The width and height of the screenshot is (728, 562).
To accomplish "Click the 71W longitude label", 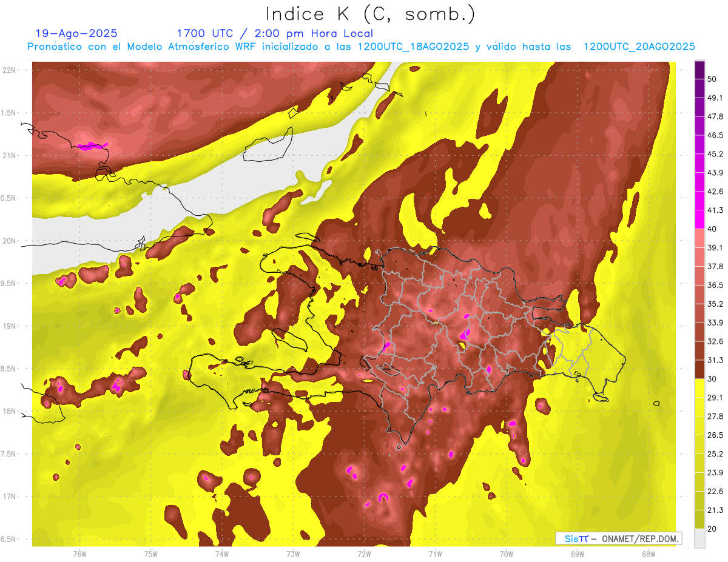I will pos(435,554).
